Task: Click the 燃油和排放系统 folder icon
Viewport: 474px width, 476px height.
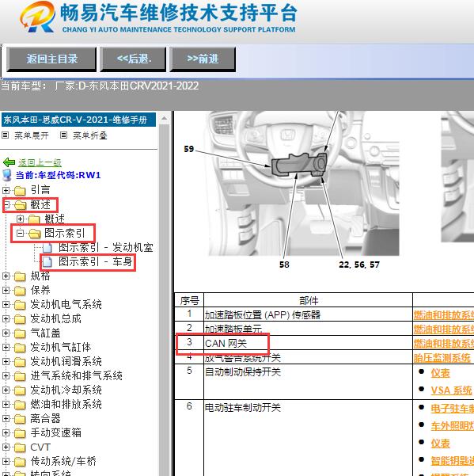Action: [x=20, y=405]
